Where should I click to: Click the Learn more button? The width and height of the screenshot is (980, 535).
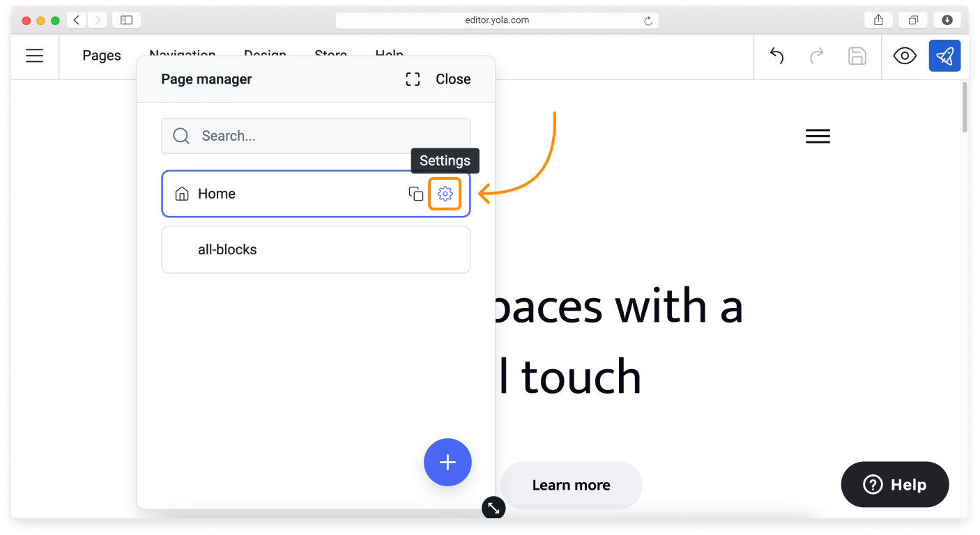click(x=571, y=485)
